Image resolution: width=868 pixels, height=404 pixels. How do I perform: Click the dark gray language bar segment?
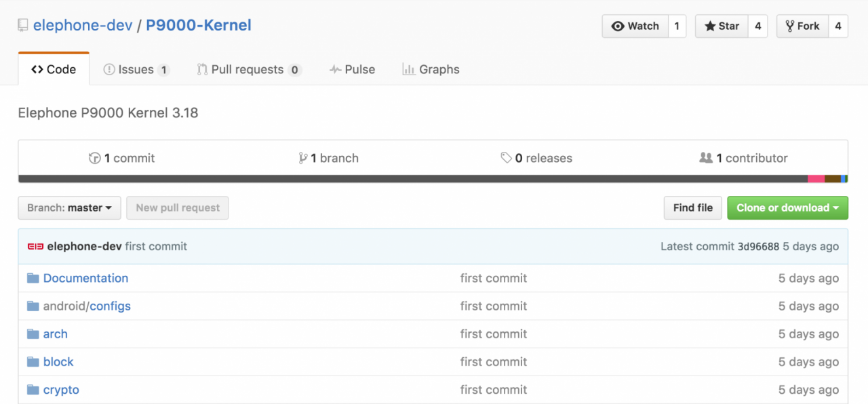tap(413, 179)
